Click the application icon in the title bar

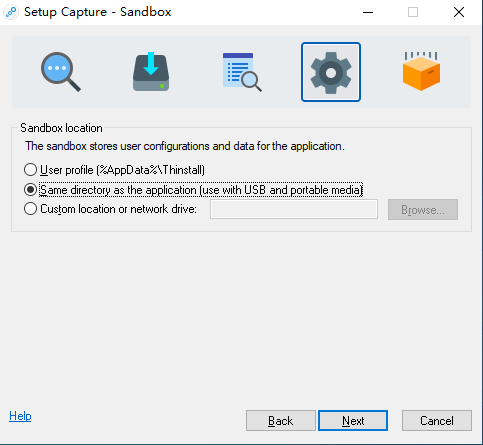(11, 12)
